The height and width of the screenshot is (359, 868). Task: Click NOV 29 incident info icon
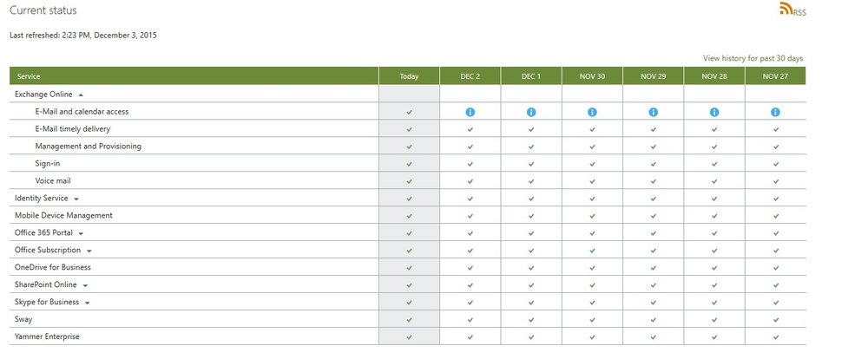click(654, 112)
